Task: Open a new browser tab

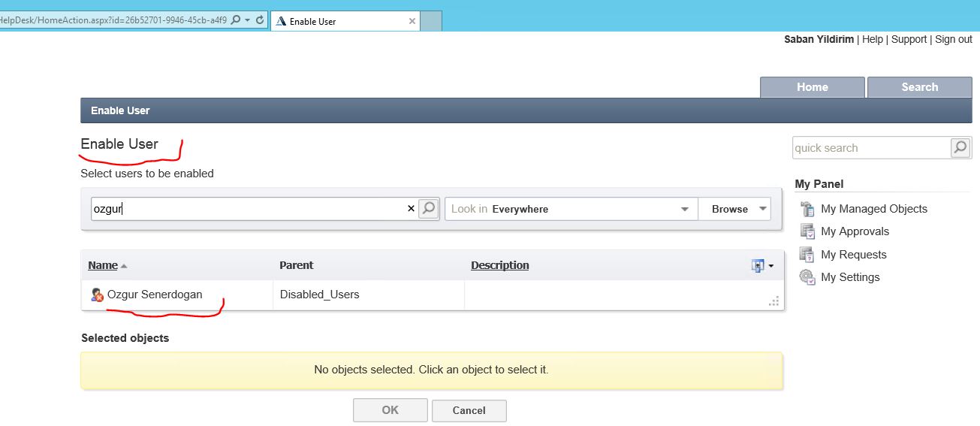Action: [431, 21]
